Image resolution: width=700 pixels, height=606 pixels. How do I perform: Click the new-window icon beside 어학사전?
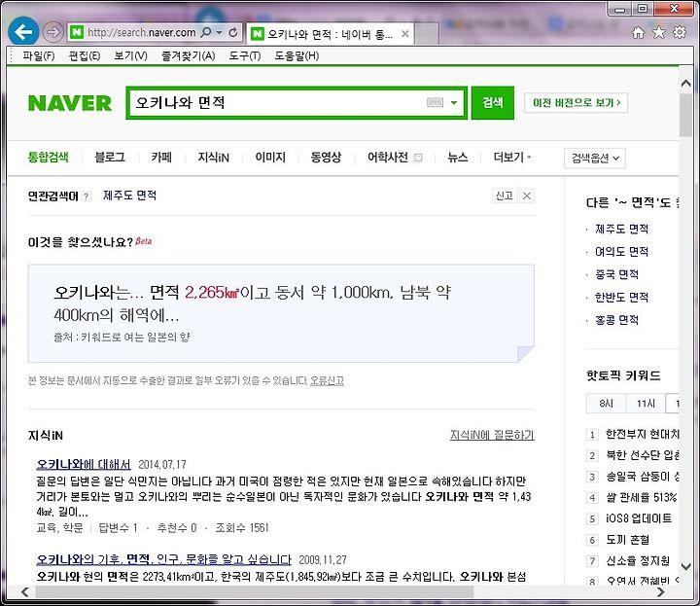(418, 158)
